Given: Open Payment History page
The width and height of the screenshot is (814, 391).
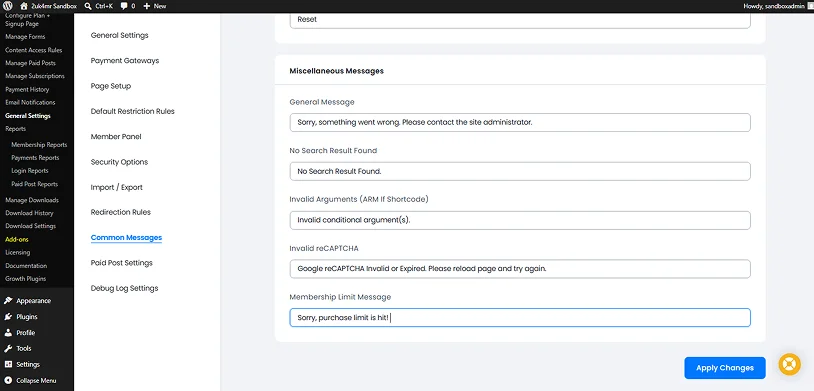Looking at the screenshot, I should 27,89.
